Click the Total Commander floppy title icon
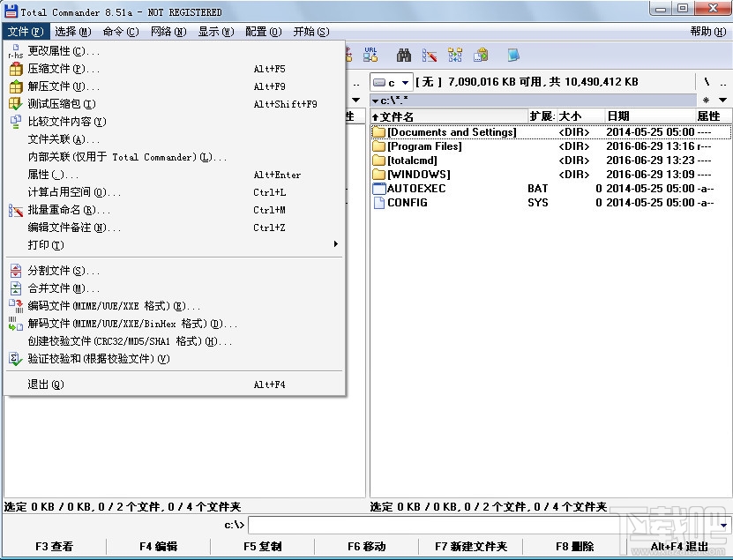The image size is (733, 560). click(x=11, y=11)
